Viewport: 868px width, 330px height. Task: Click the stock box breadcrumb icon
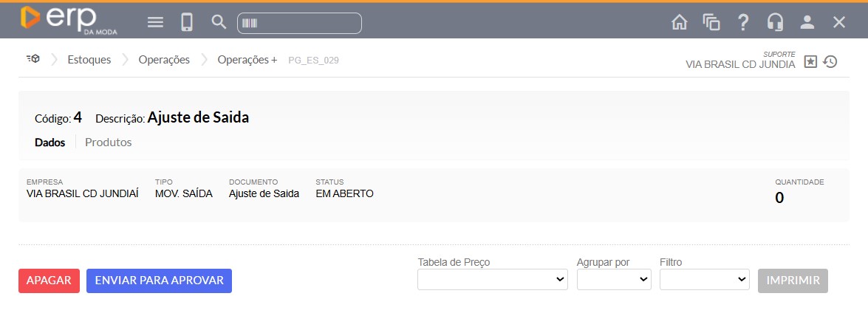tap(33, 60)
